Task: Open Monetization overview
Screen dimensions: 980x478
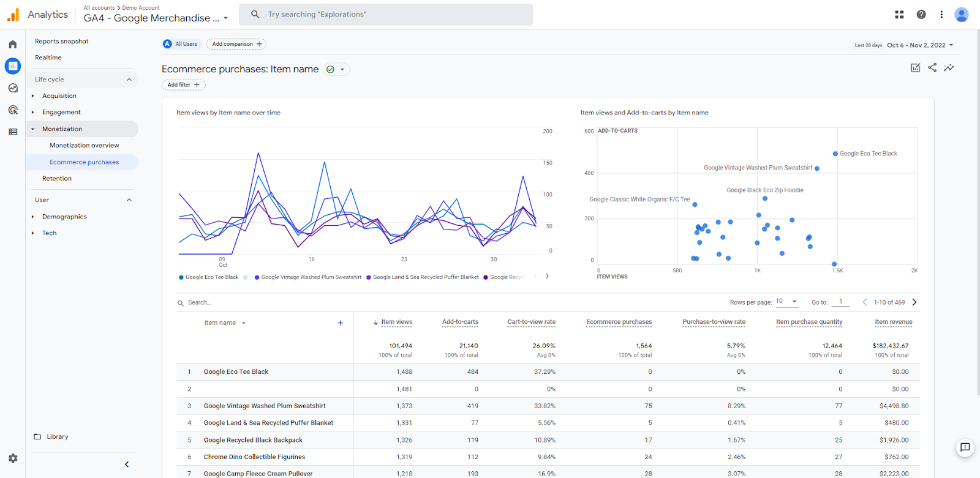Action: point(84,146)
